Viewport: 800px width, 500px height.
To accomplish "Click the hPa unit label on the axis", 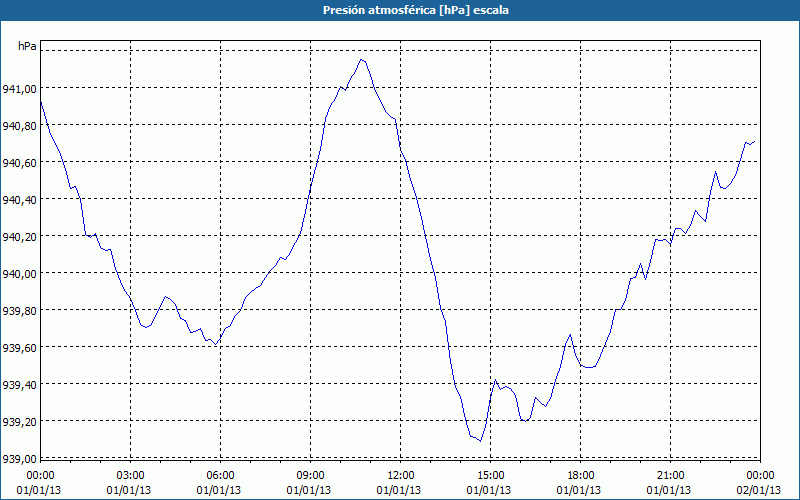I will point(27,46).
